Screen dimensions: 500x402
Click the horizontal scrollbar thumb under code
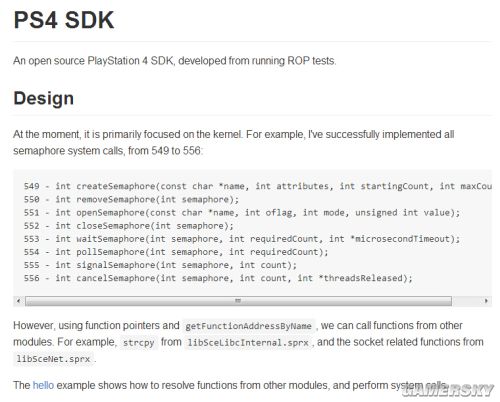[238, 301]
